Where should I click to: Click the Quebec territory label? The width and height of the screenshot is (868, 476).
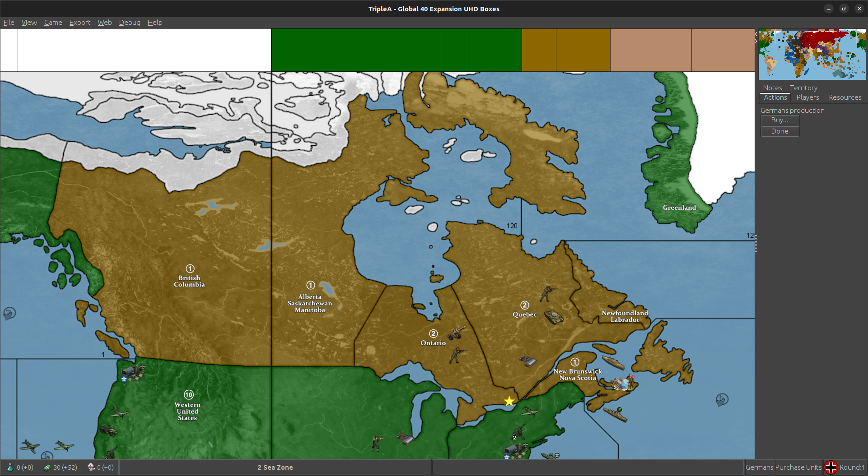pos(524,314)
